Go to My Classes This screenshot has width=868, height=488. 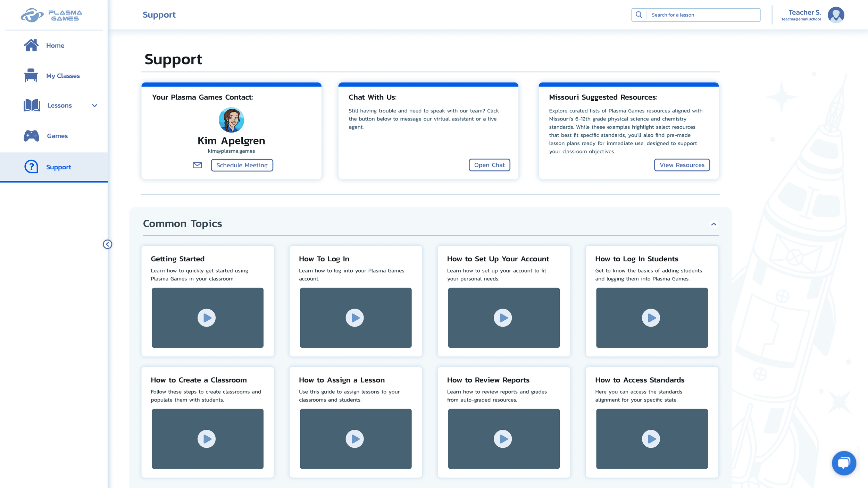62,76
